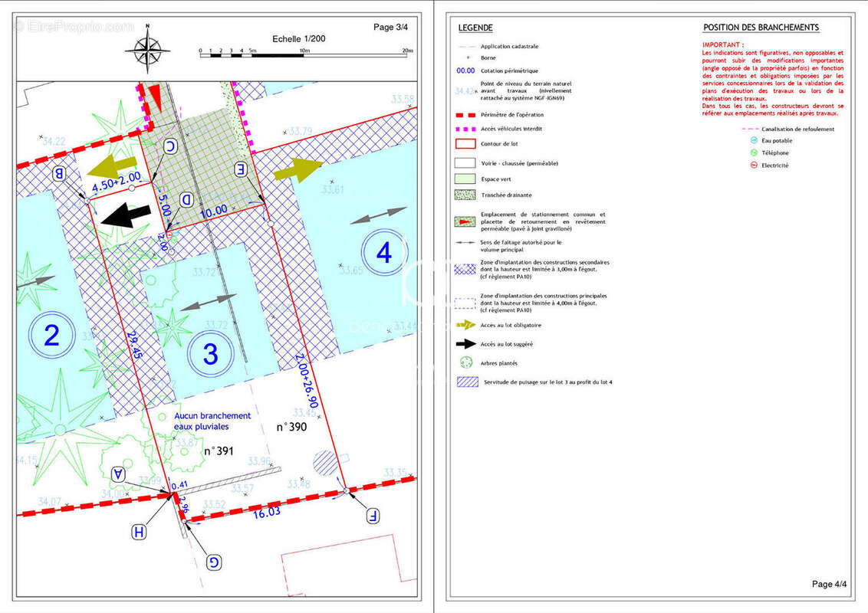
Task: Click the Echelle 1/200 scale bar
Action: pos(306,54)
